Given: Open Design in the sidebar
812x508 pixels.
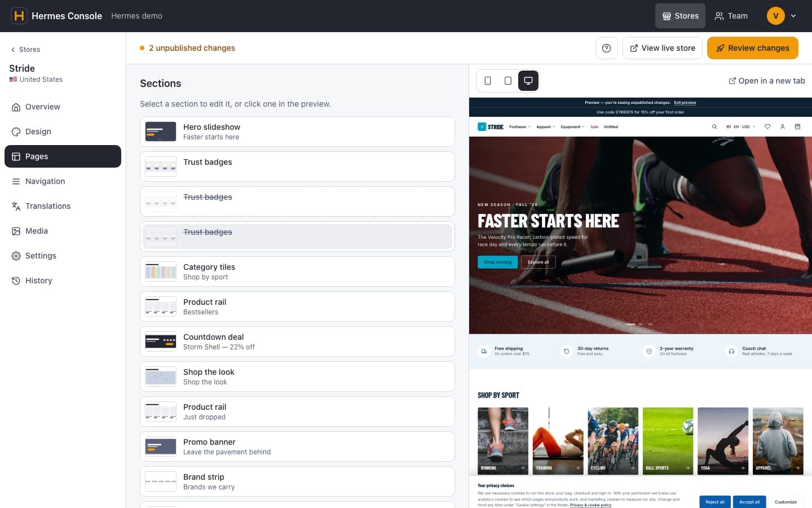Looking at the screenshot, I should (x=63, y=132).
